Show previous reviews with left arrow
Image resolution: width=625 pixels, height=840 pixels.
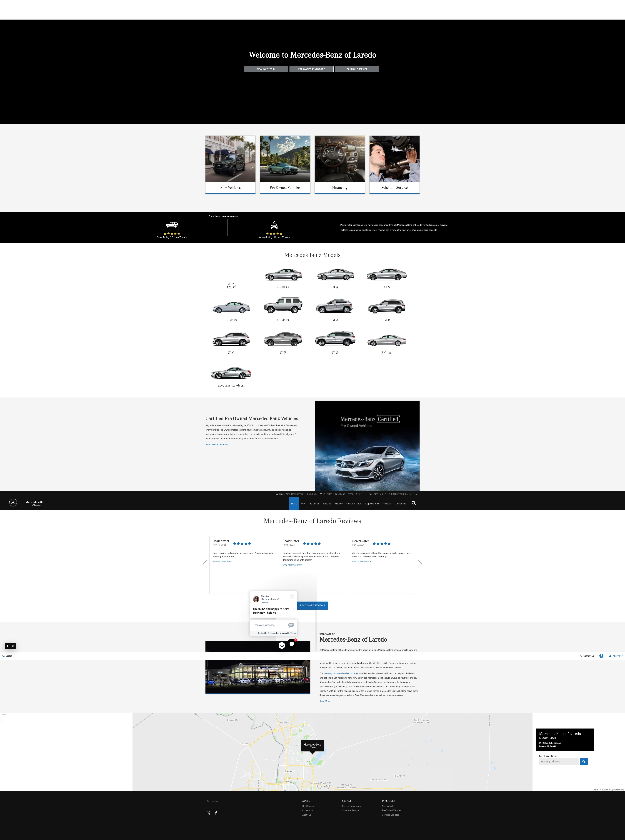205,564
